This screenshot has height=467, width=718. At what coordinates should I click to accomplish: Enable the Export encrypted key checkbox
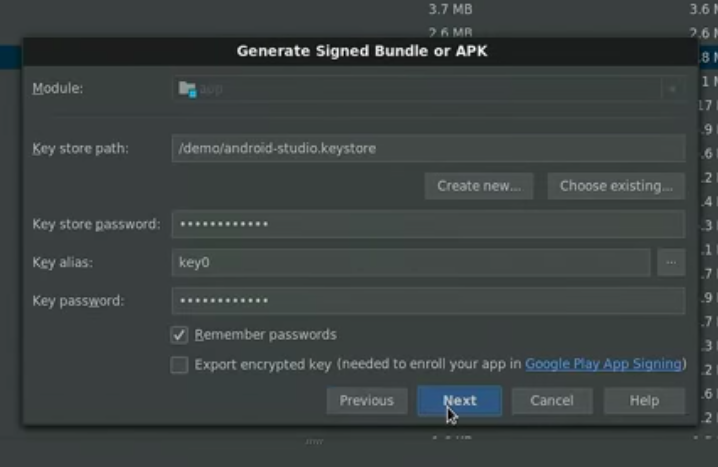coord(180,365)
